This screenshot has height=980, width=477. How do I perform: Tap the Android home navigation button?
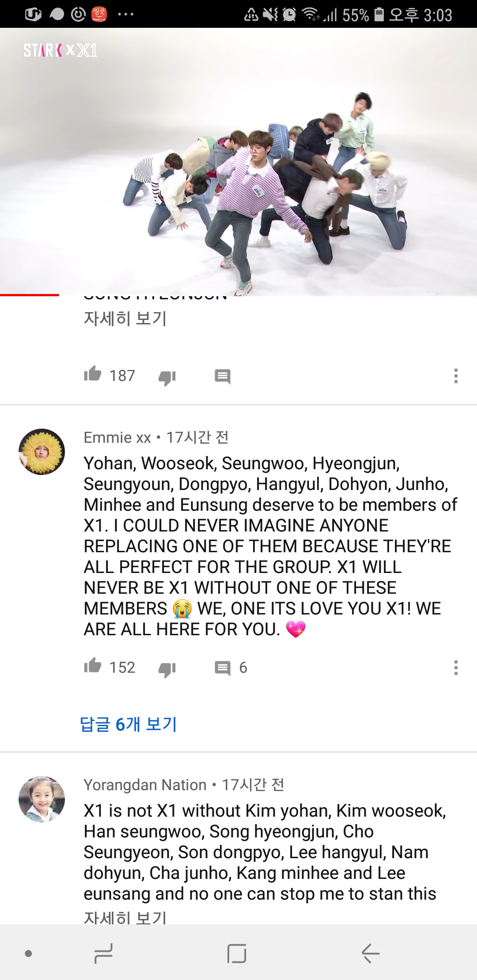coord(237,954)
